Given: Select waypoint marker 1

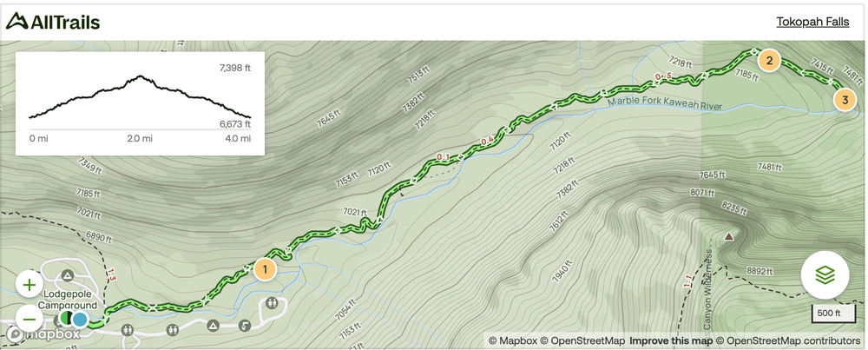Looking at the screenshot, I should [265, 269].
